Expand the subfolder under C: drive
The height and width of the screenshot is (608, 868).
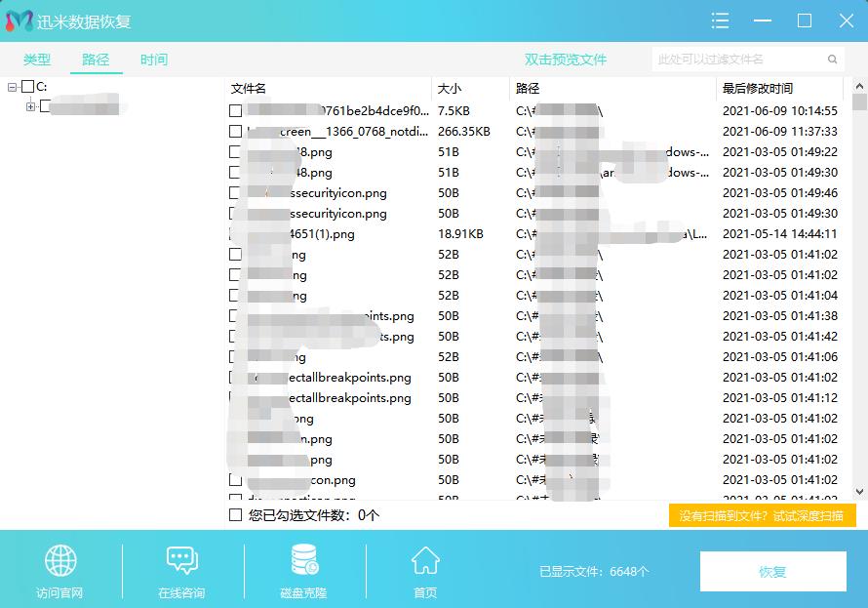(30, 105)
